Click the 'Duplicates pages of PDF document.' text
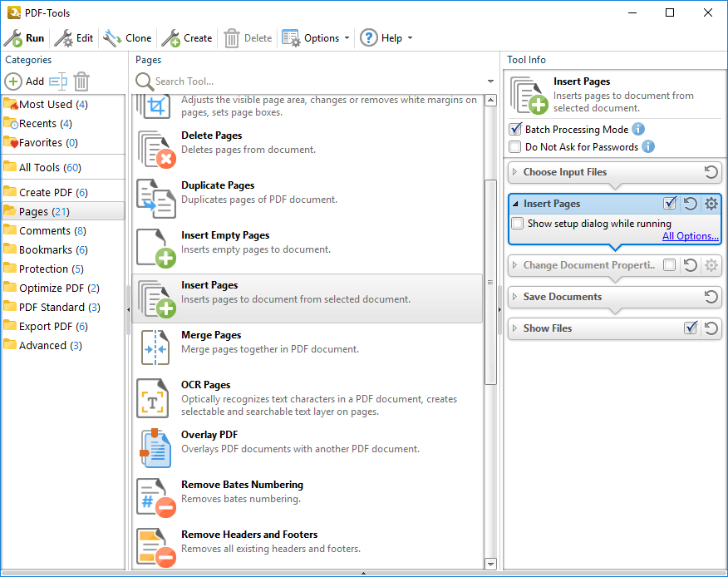 coord(259,200)
